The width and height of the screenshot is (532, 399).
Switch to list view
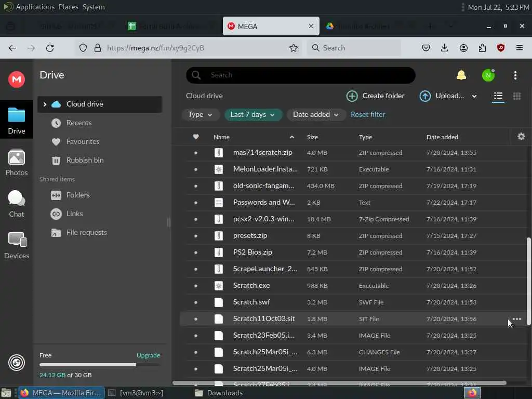(498, 96)
